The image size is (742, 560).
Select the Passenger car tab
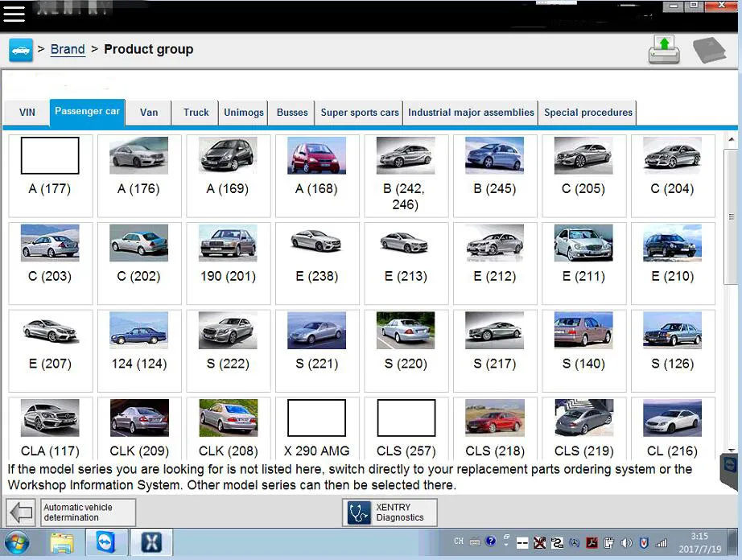[87, 112]
